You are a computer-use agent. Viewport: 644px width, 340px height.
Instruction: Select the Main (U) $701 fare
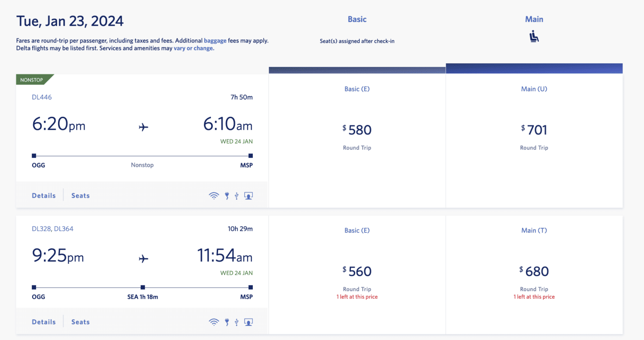point(534,130)
